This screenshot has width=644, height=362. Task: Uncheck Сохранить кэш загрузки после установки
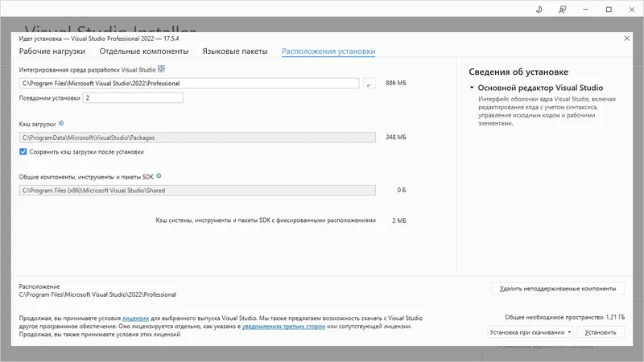[x=23, y=151]
